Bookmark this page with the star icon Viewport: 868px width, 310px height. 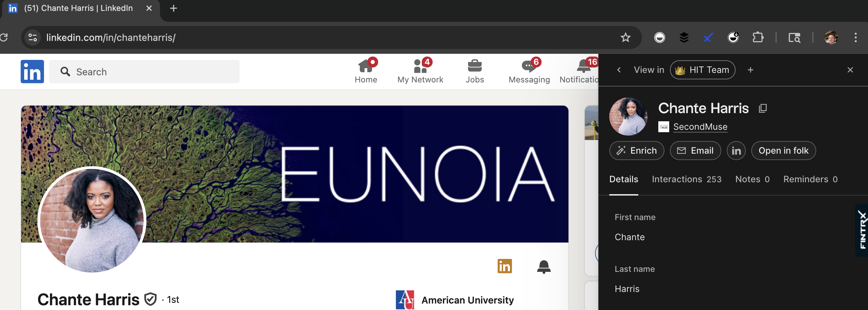[x=625, y=37]
